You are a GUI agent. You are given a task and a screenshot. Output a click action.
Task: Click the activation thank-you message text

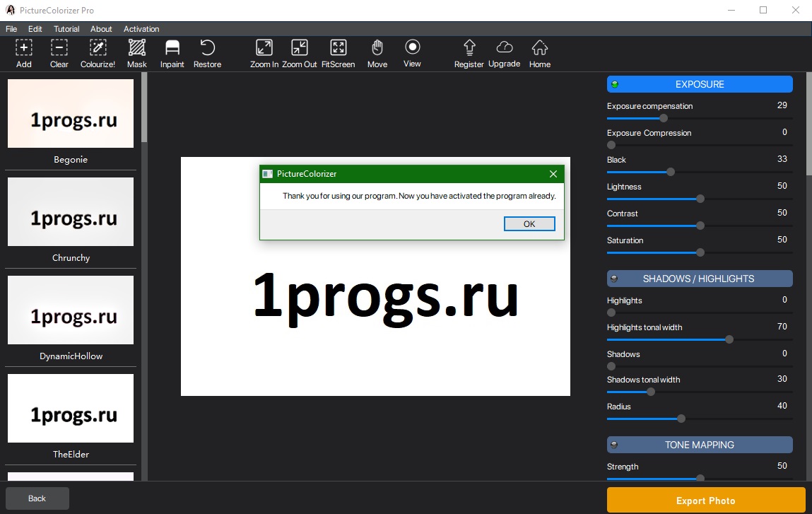[419, 196]
